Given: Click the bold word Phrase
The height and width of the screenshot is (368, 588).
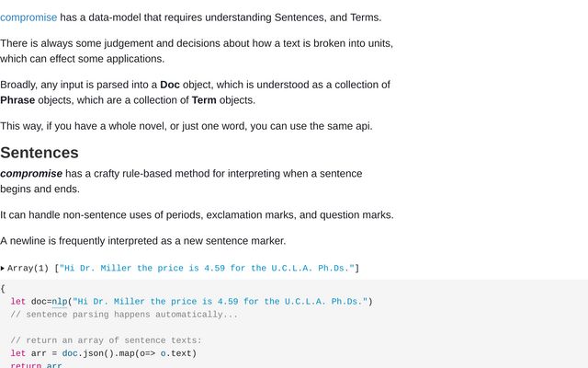Looking at the screenshot, I should (17, 100).
